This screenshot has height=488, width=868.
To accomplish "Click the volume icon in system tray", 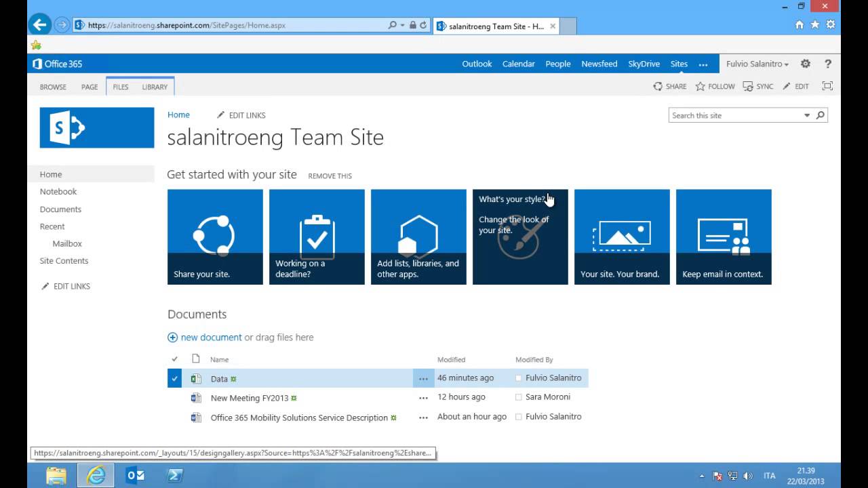I will click(748, 476).
